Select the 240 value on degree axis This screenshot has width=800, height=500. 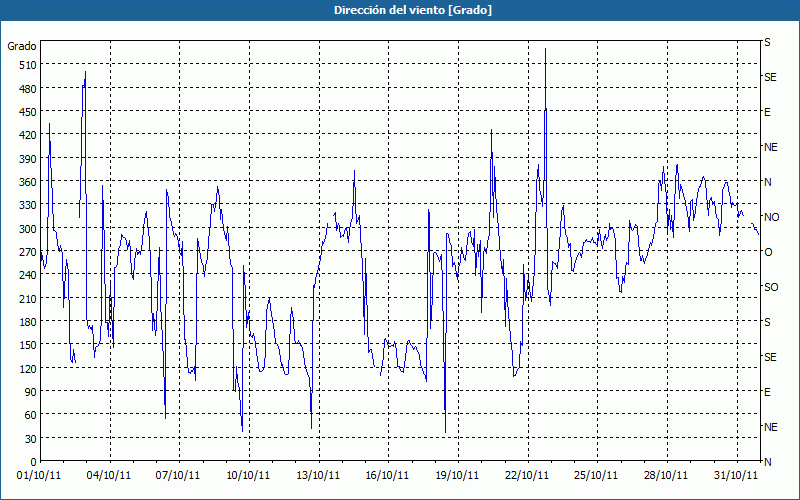(x=28, y=275)
